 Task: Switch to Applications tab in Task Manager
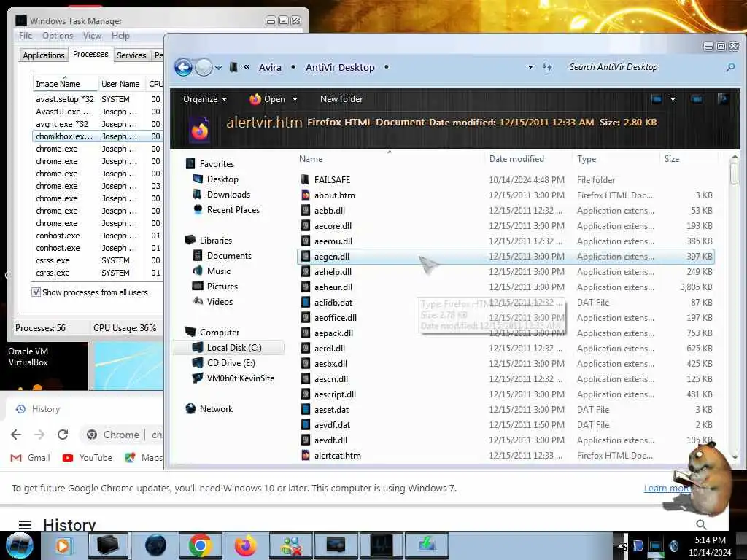coord(43,55)
